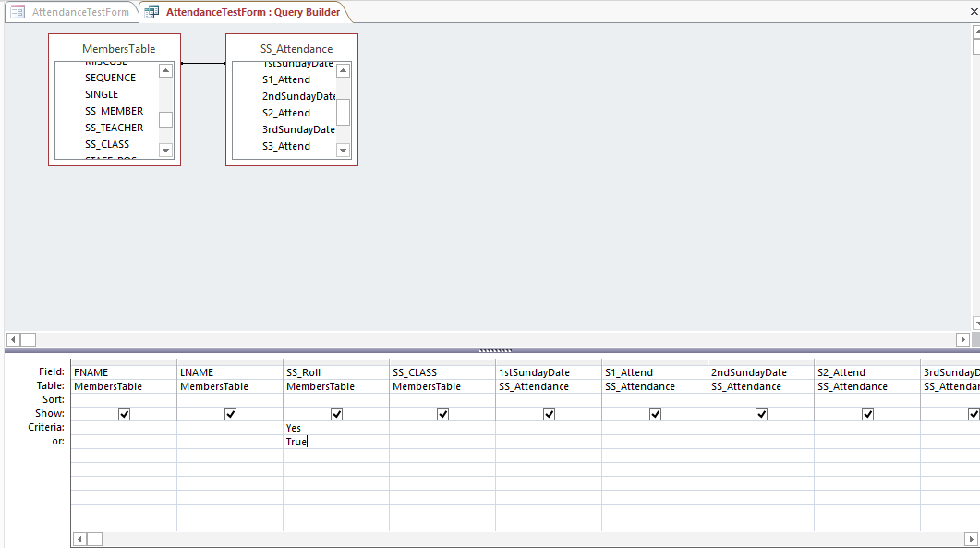Click MembersTable list scroll down arrow
980x548 pixels.
[165, 150]
